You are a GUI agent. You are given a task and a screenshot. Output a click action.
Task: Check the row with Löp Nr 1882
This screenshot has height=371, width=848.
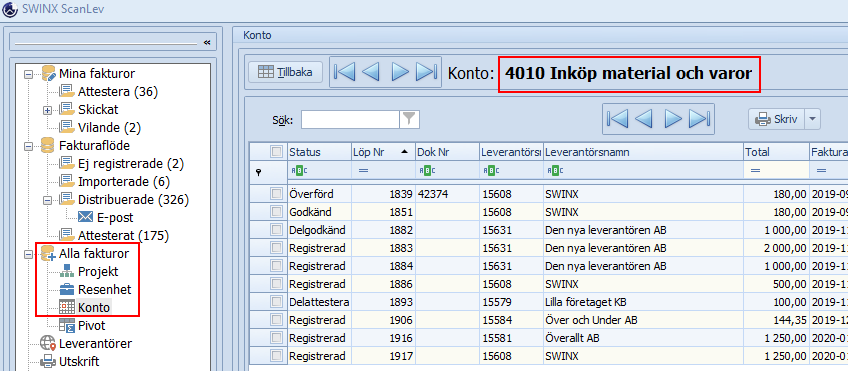tap(276, 230)
